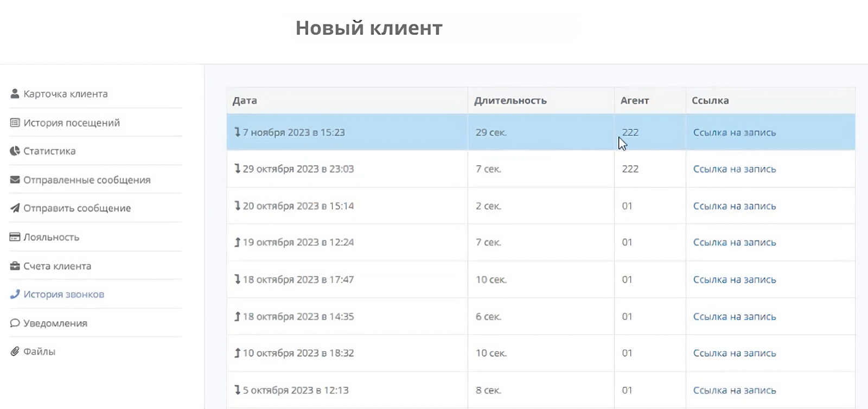Follow the Ссылка на запись for 19 октября call

[x=734, y=242]
